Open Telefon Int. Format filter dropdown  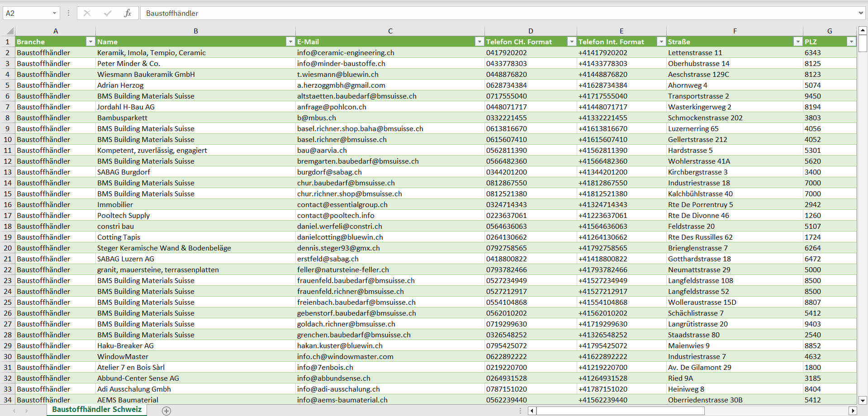point(661,42)
